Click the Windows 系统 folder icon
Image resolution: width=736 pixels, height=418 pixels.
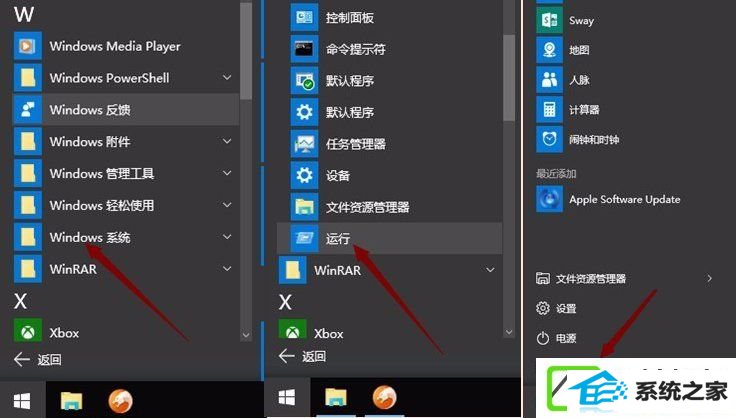point(28,237)
